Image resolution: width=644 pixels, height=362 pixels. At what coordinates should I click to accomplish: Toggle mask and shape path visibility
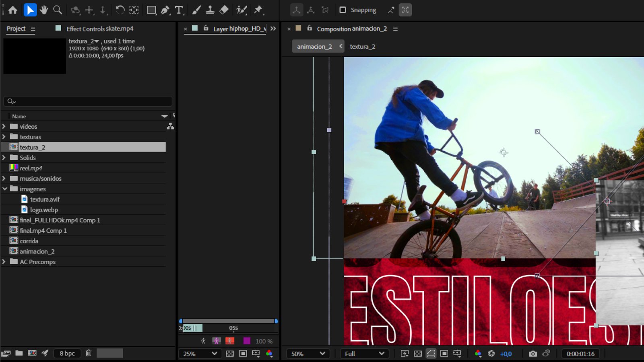pyautogui.click(x=431, y=354)
